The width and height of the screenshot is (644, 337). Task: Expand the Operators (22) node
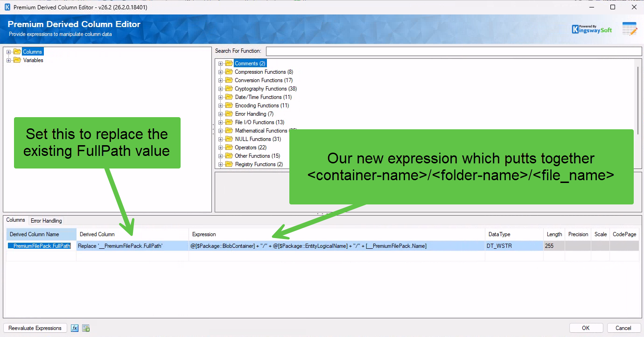pos(221,147)
